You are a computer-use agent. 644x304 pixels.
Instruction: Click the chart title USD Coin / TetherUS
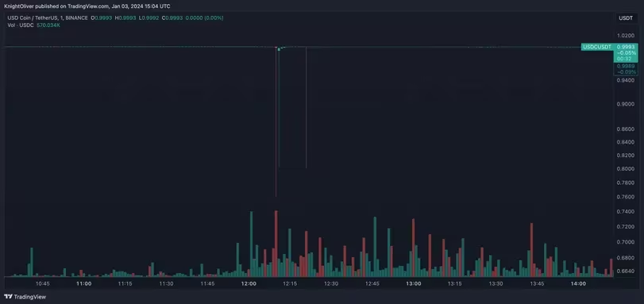click(33, 18)
